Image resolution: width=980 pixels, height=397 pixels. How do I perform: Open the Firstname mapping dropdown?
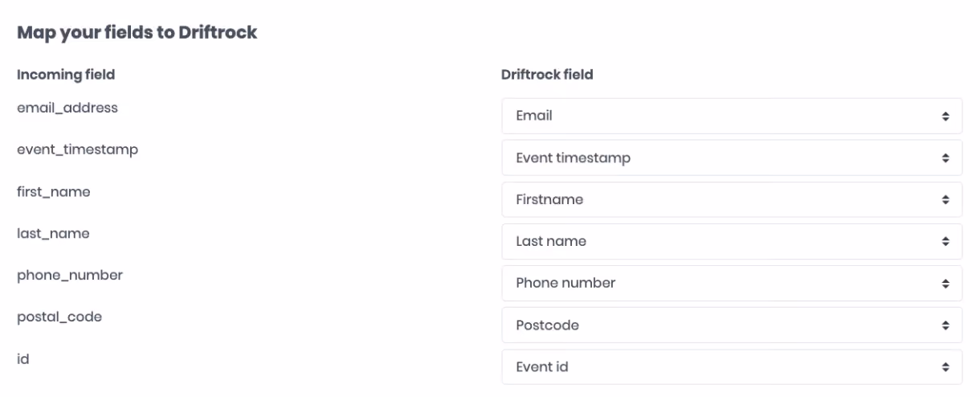(x=732, y=199)
